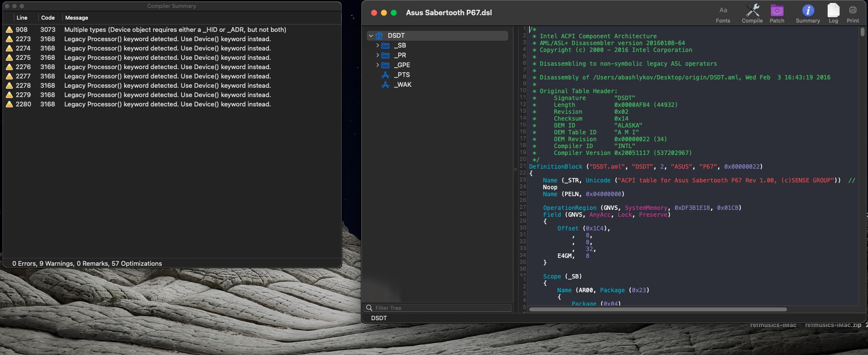Open the Log document icon

(833, 14)
